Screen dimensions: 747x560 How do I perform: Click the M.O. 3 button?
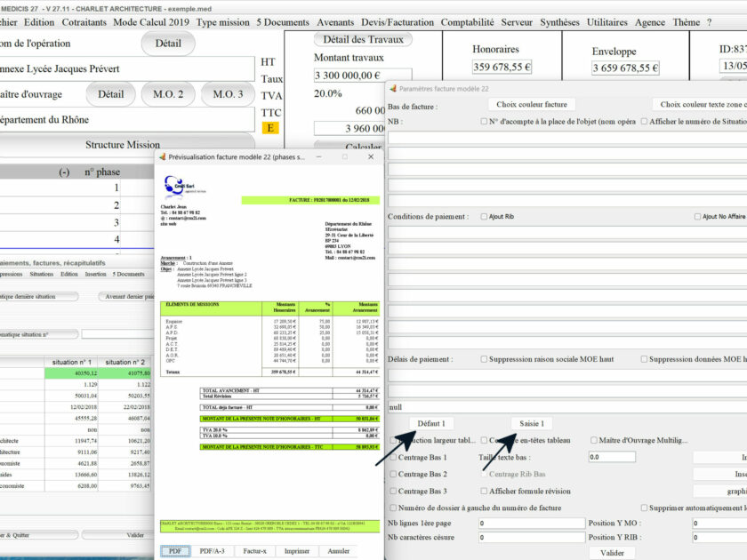(228, 94)
